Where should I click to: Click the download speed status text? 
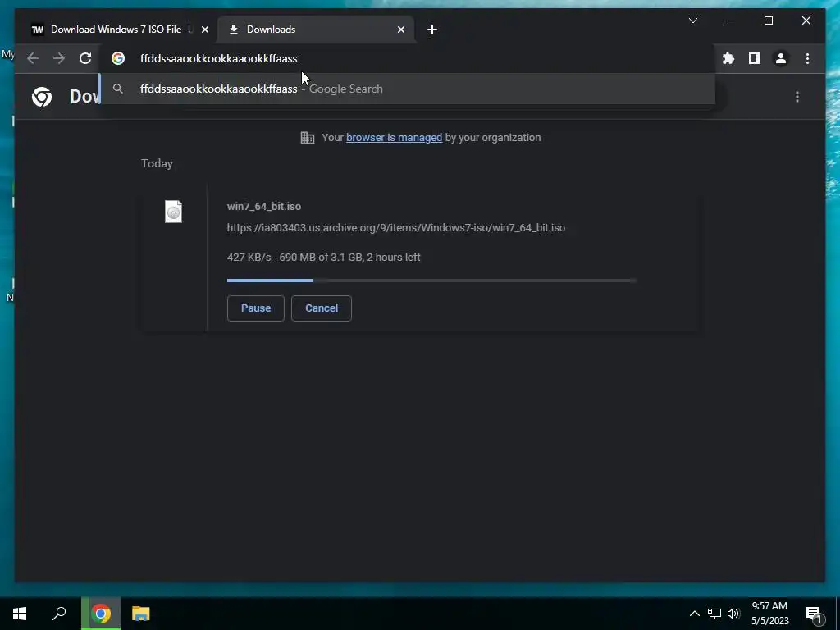[323, 257]
